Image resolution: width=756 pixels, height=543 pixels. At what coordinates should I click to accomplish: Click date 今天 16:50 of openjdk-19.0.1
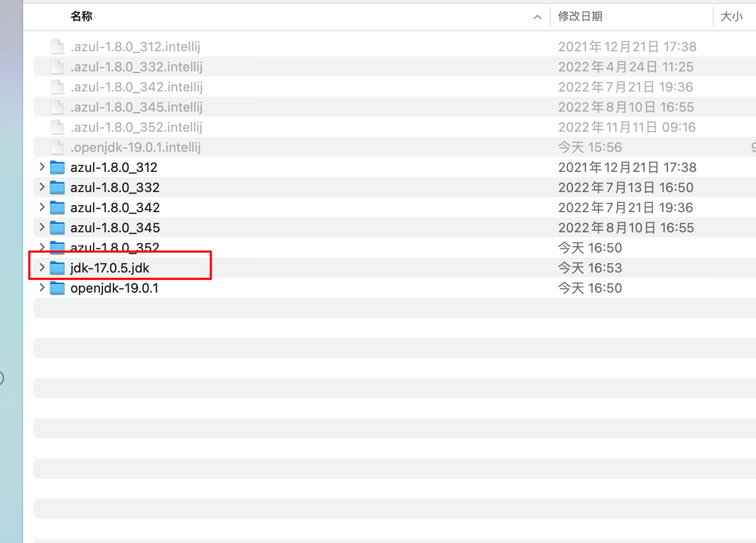pos(590,288)
